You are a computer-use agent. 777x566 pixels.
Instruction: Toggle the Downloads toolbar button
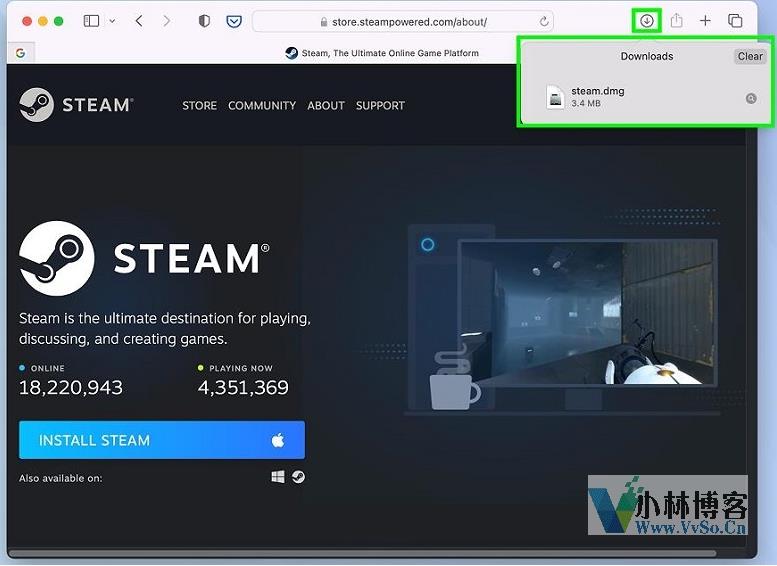coord(647,21)
